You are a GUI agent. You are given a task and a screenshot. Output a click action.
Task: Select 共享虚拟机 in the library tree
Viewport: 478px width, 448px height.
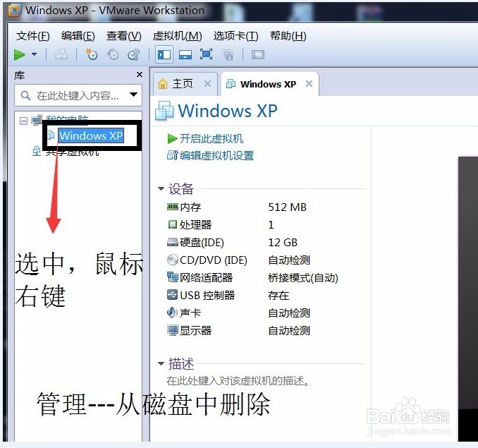(72, 152)
